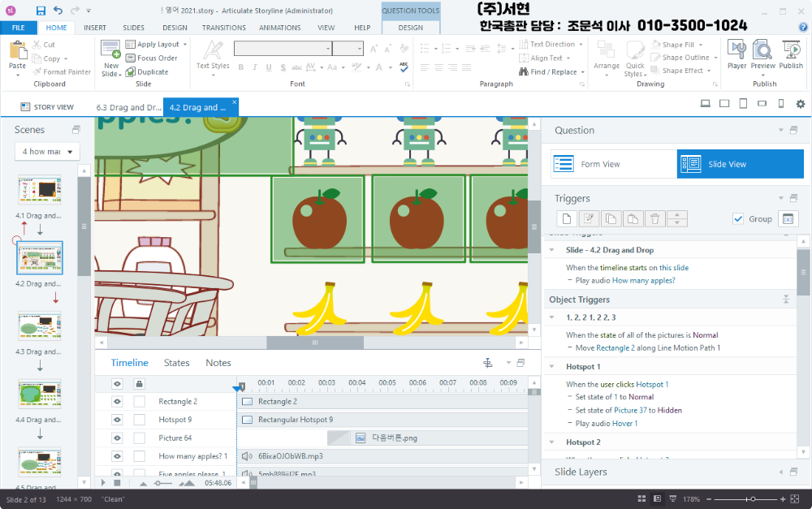Activate Format Painter
The image size is (812, 509).
pyautogui.click(x=62, y=72)
